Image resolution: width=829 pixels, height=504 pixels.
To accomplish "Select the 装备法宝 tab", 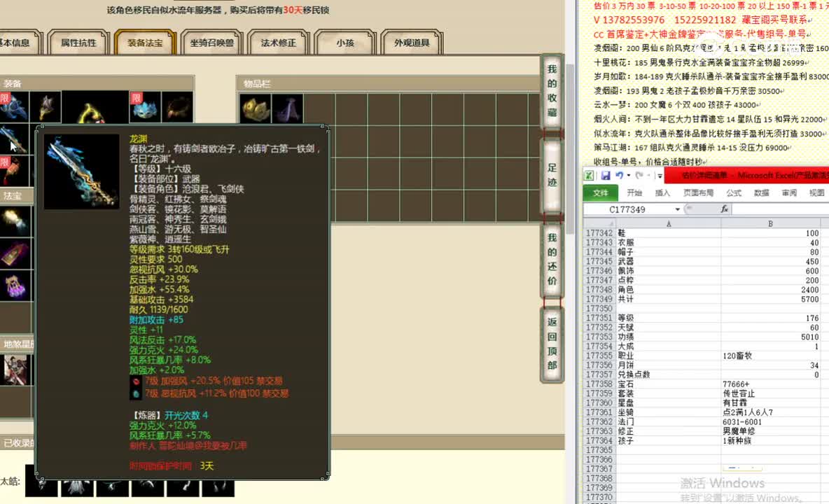I will click(145, 42).
